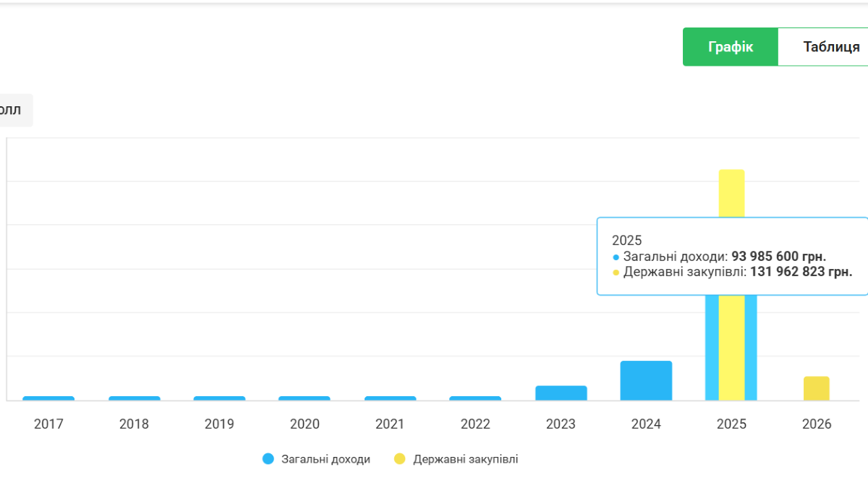Click the 2026 x-axis year label
Screen dimensions: 868x488
click(x=817, y=424)
